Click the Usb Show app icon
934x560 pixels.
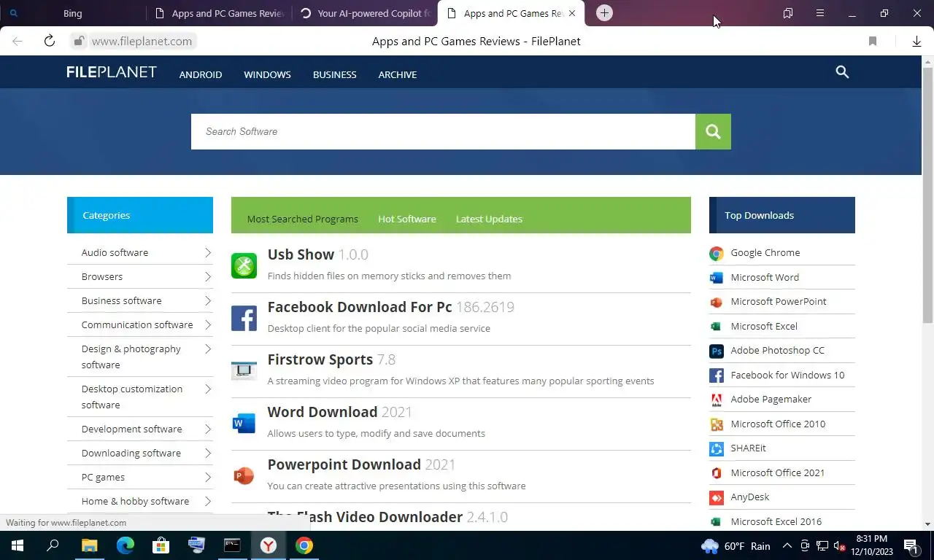(244, 265)
